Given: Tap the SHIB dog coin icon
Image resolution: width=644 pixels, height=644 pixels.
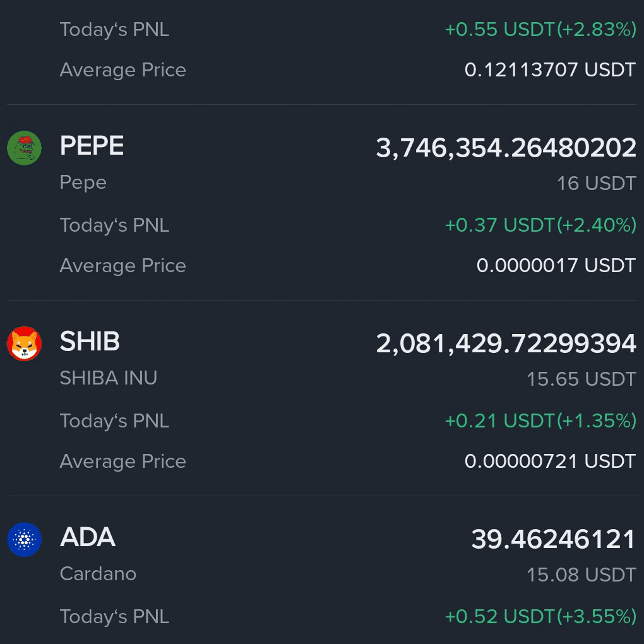Looking at the screenshot, I should [x=24, y=343].
